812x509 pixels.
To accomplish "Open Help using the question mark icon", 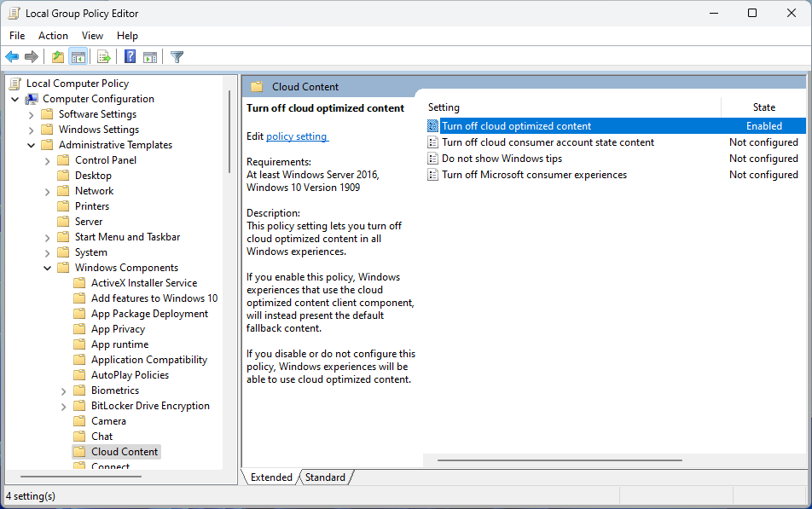I will (128, 56).
